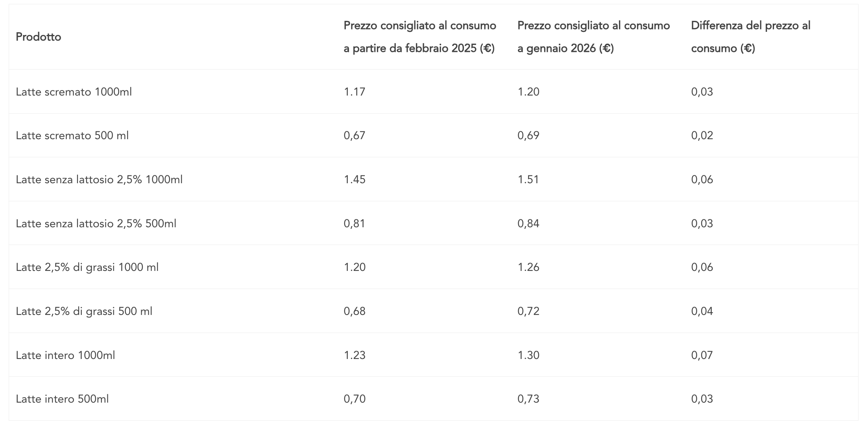This screenshot has width=868, height=427.
Task: Click the 0,04 difference value
Action: tap(702, 311)
